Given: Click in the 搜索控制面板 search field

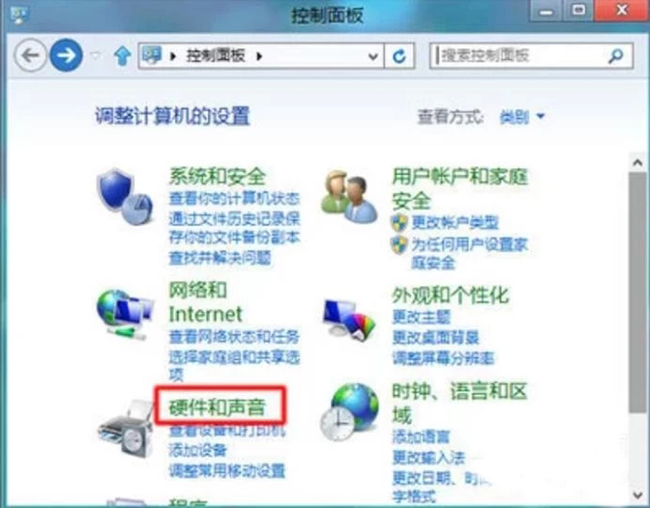Looking at the screenshot, I should (x=520, y=56).
